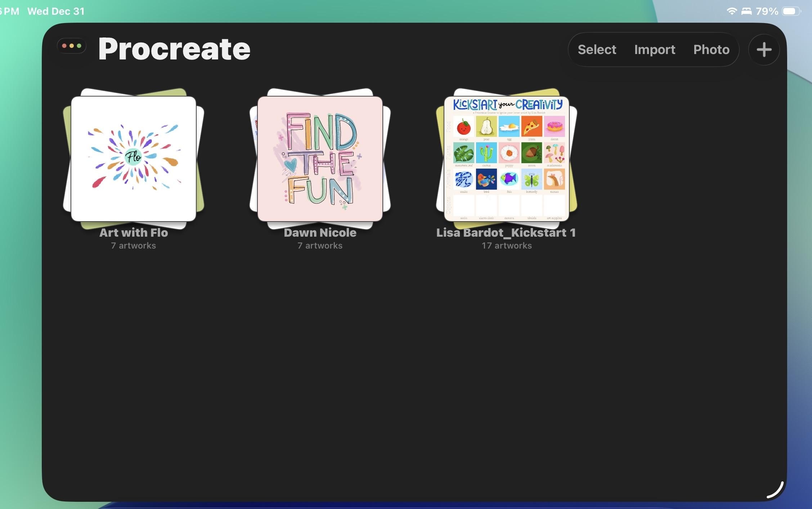Open the Art with Flo stack

(134, 159)
